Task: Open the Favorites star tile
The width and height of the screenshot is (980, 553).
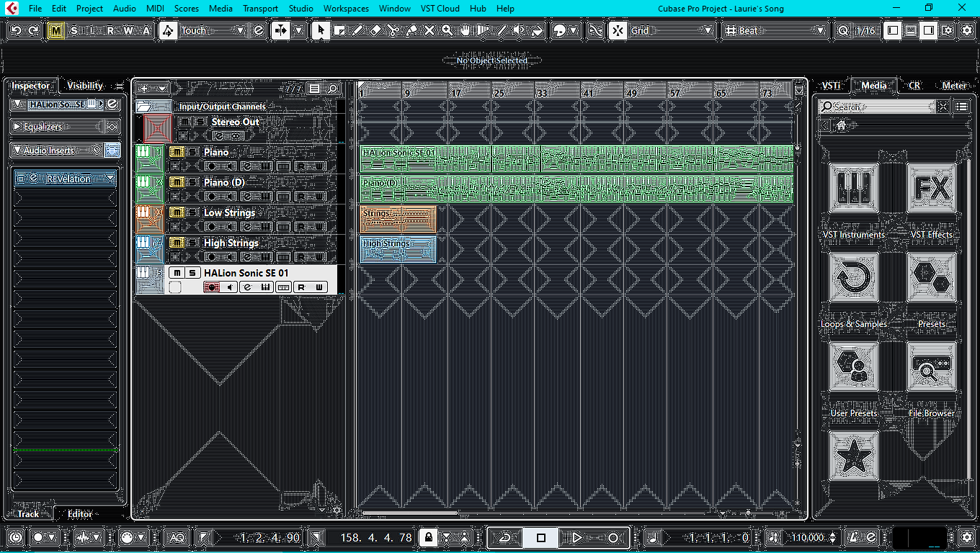Action: pos(854,456)
